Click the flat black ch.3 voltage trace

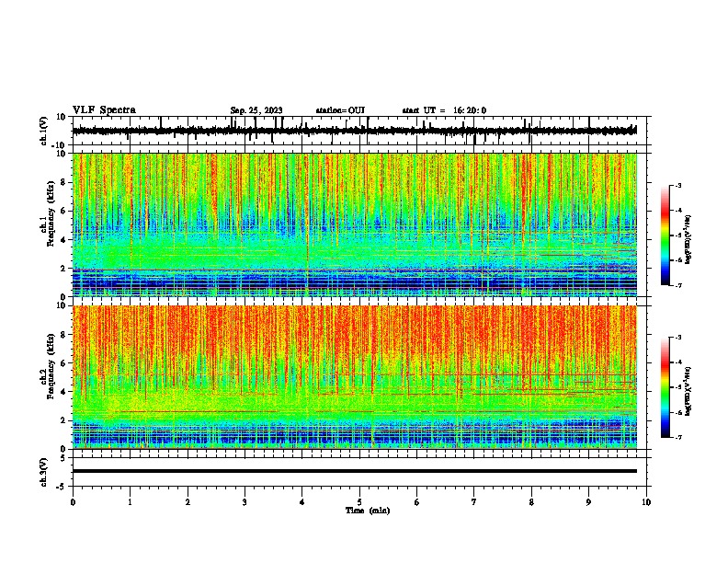click(x=355, y=471)
